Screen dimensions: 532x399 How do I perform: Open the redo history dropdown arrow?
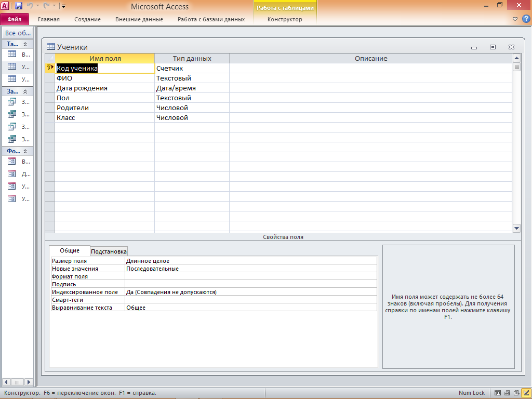[54, 6]
